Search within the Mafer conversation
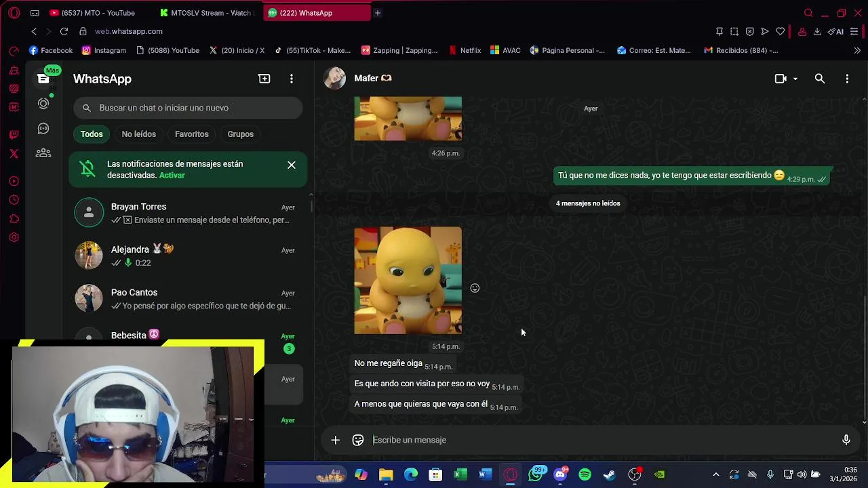This screenshot has height=488, width=868. pyautogui.click(x=820, y=79)
